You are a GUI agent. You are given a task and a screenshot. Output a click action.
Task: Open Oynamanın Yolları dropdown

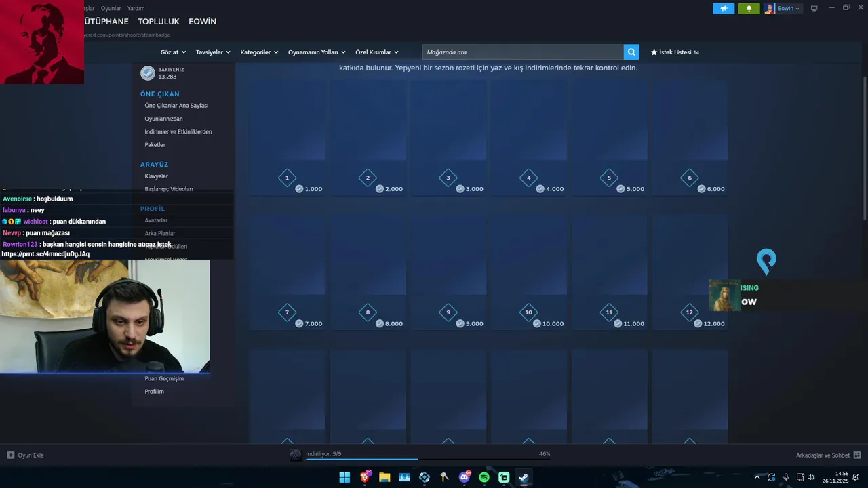pyautogui.click(x=317, y=52)
